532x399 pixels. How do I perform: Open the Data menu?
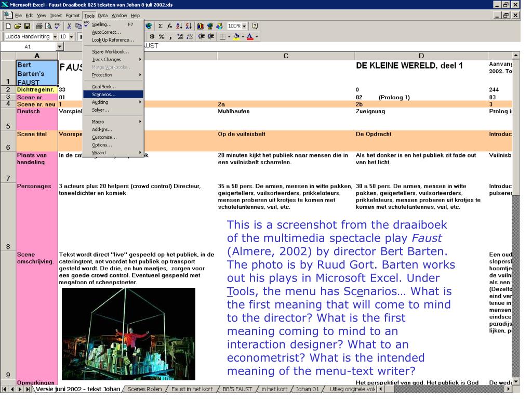[103, 16]
